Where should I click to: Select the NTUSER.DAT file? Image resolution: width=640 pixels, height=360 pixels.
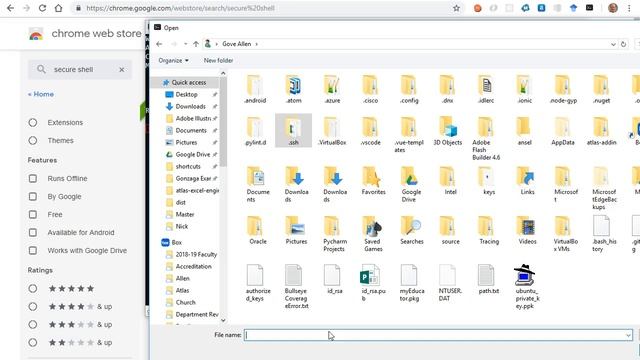tap(450, 283)
